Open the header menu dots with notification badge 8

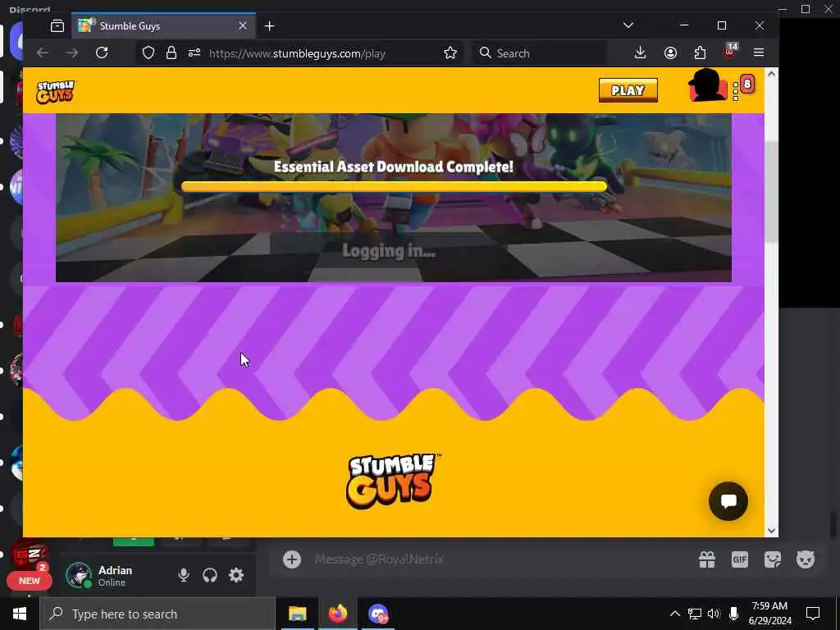coord(742,89)
